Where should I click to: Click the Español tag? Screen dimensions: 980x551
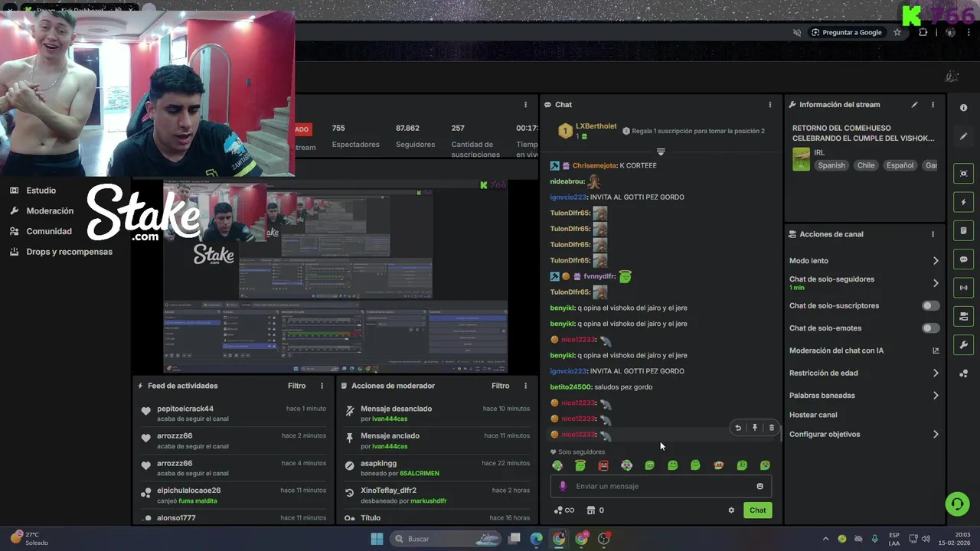pyautogui.click(x=900, y=165)
